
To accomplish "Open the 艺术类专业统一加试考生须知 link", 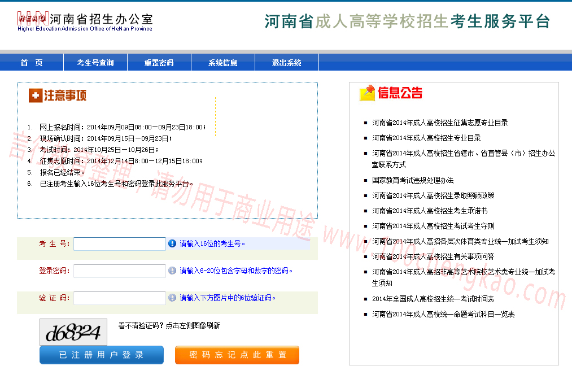I will point(464,277).
